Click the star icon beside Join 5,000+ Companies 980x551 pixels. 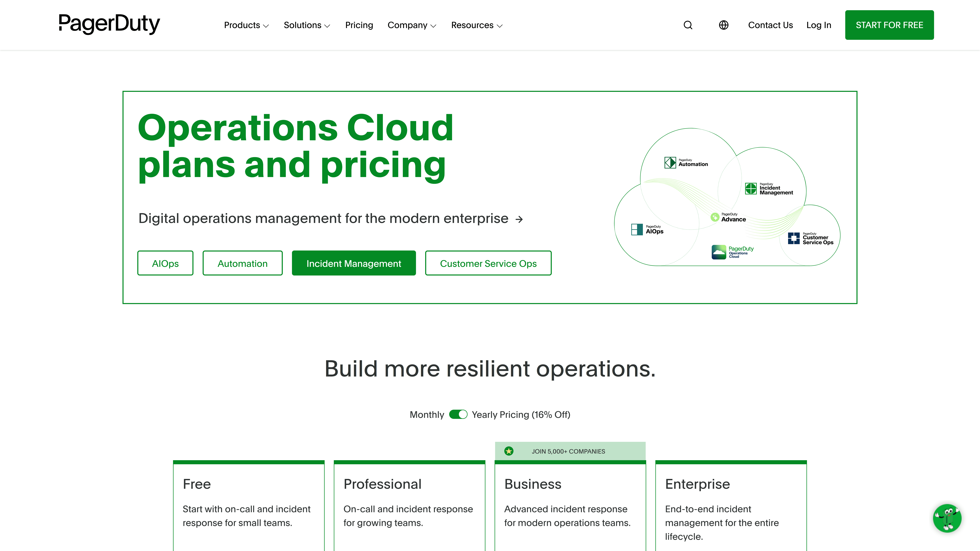coord(509,451)
